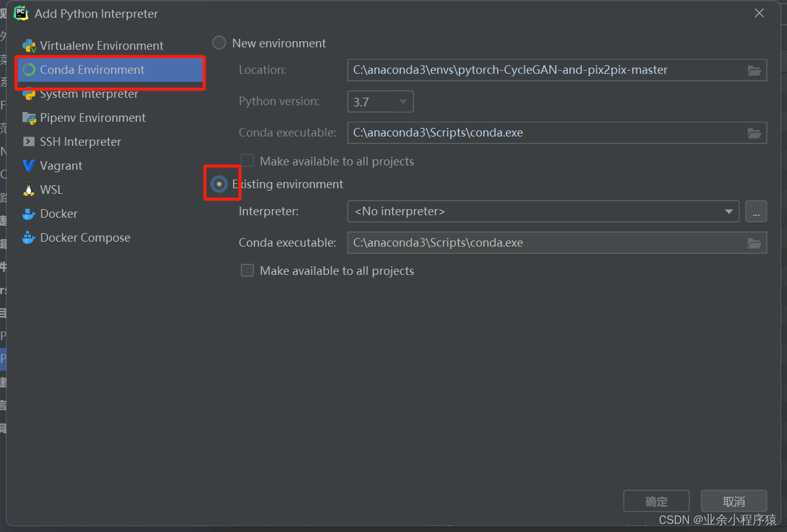
Task: Close the Add Python Interpreter dialog
Action: (x=759, y=13)
